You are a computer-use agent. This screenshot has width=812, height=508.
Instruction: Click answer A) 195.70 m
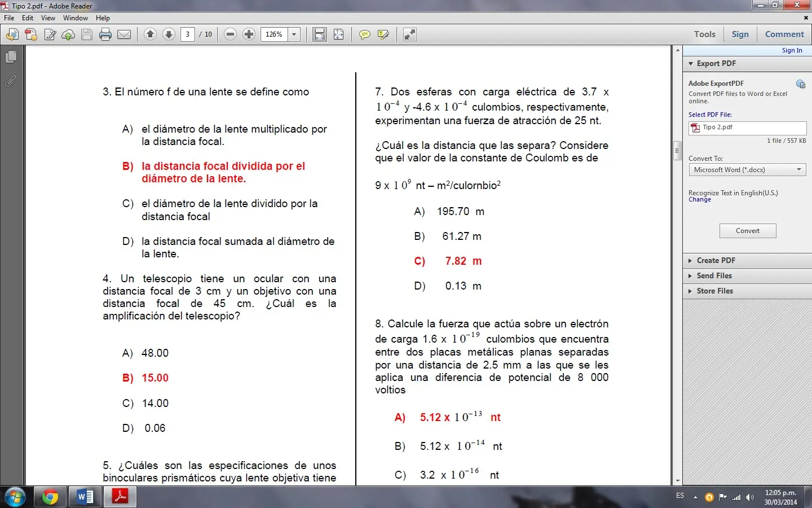pos(449,212)
